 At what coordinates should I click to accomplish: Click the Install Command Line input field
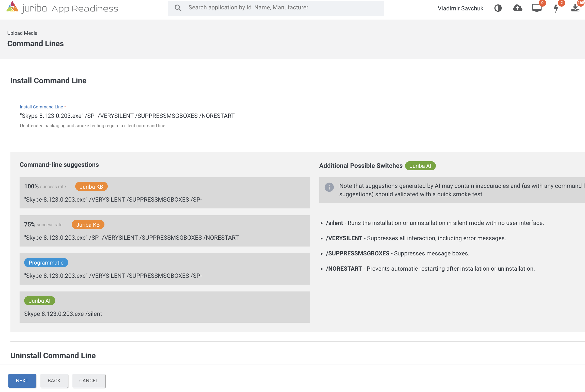point(136,116)
